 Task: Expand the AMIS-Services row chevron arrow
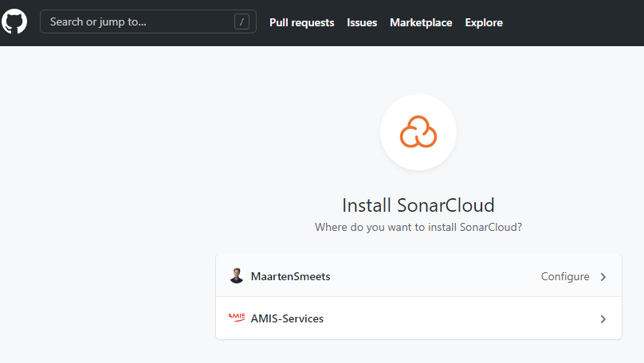[603, 319]
